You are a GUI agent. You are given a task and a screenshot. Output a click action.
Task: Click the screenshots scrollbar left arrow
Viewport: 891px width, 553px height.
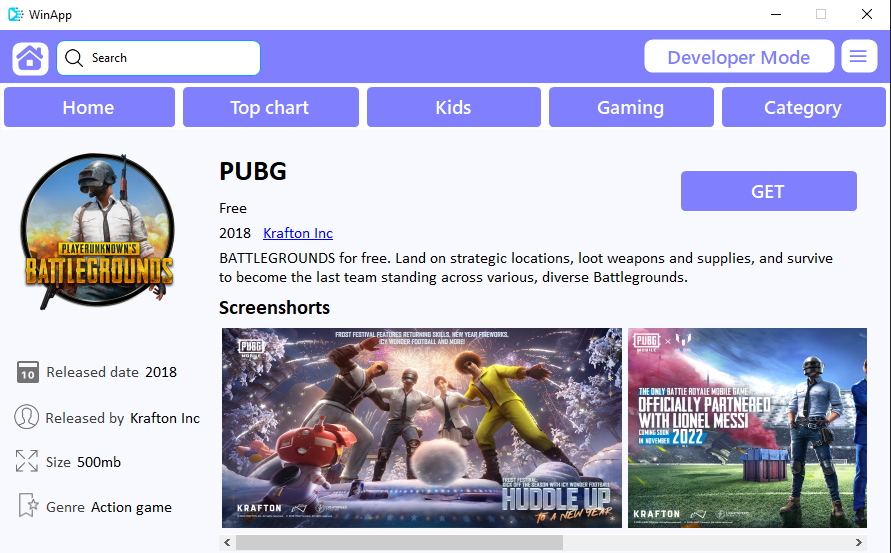227,543
